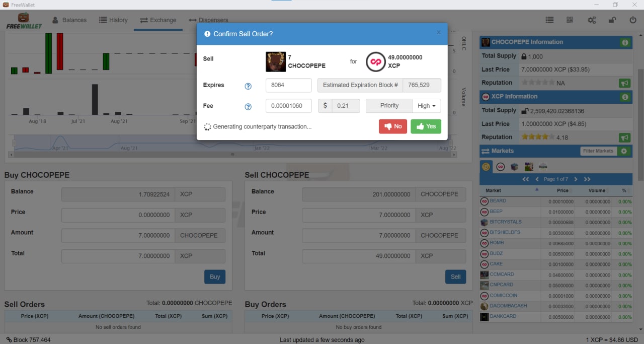This screenshot has width=644, height=344.
Task: Go to next markets page
Action: click(576, 179)
